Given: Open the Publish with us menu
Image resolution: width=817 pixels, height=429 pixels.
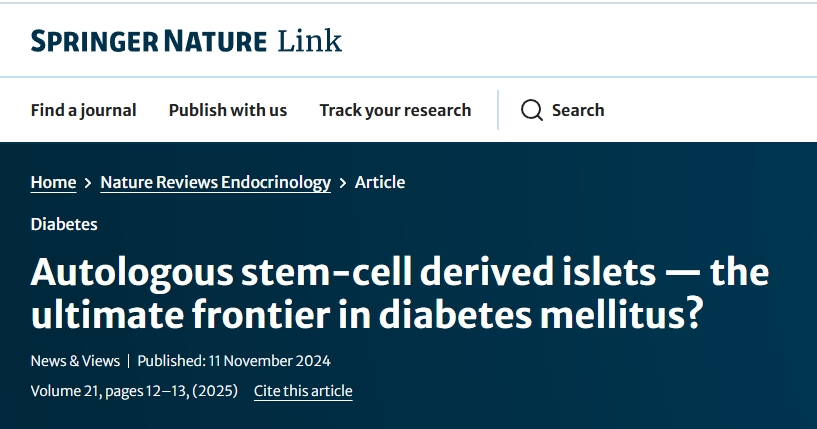Looking at the screenshot, I should 227,110.
